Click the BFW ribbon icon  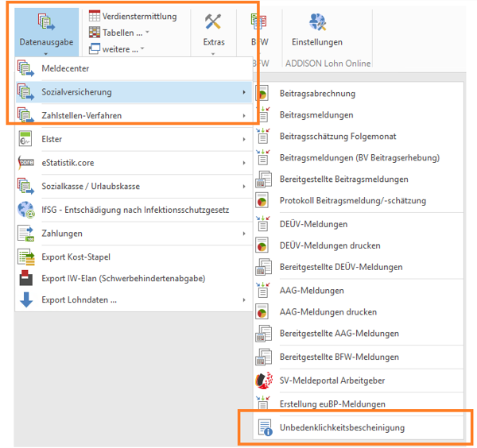coord(259,22)
